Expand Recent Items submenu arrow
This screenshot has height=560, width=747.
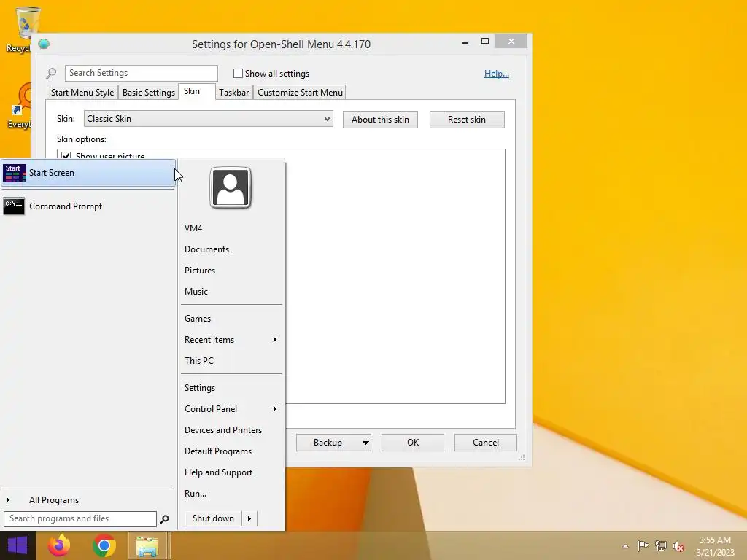click(x=275, y=340)
